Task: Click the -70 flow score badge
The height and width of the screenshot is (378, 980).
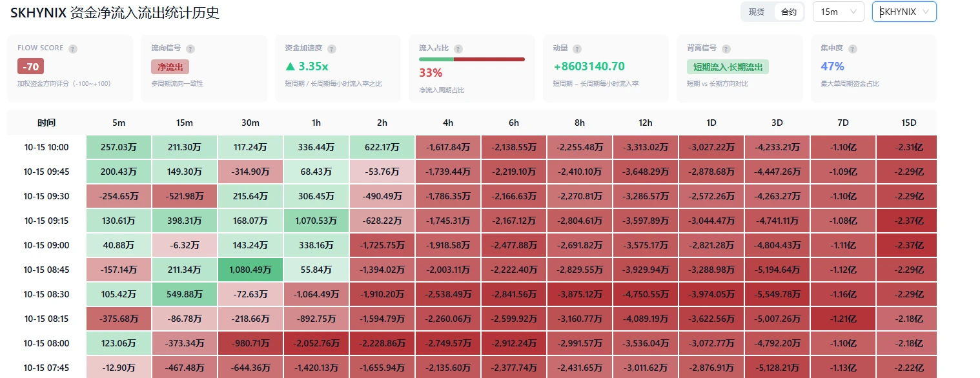Action: (x=30, y=66)
